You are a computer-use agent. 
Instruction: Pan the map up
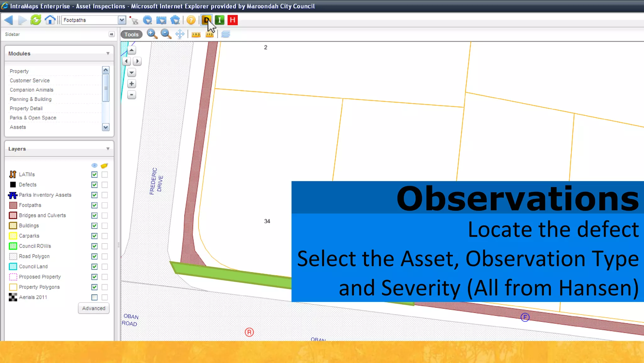point(132,50)
